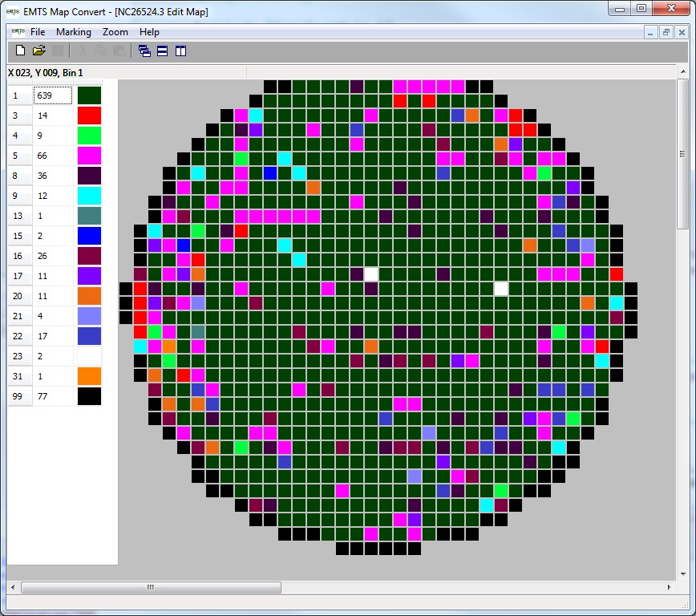Open the Marking menu
The height and width of the screenshot is (616, 696).
click(74, 32)
